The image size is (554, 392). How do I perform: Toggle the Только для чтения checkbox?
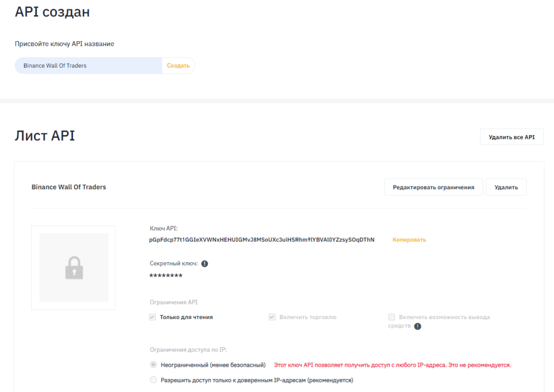tap(153, 317)
